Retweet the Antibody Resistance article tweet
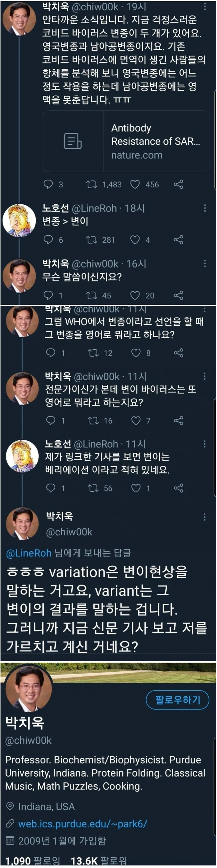 point(91,184)
